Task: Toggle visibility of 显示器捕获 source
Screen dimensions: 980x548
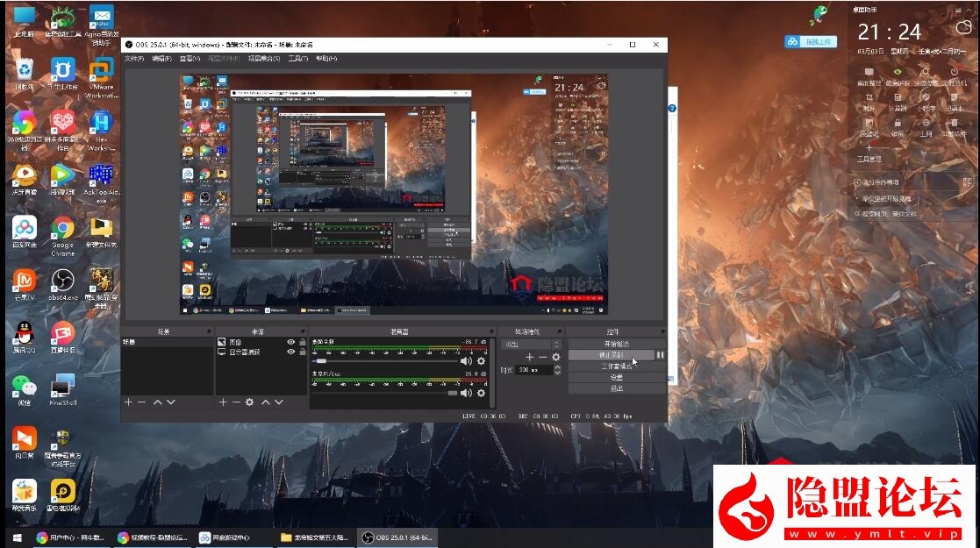Action: coord(290,352)
